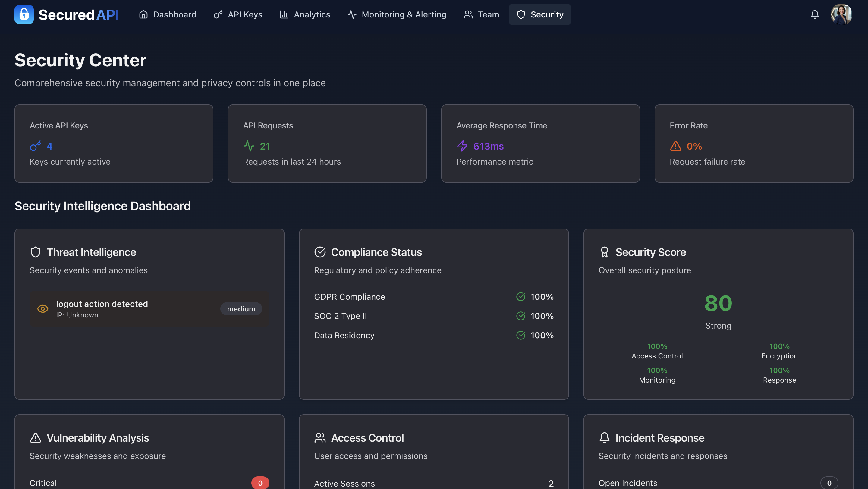Click the Threat Intelligence shield icon
Viewport: 868px width, 489px height.
pyautogui.click(x=36, y=252)
